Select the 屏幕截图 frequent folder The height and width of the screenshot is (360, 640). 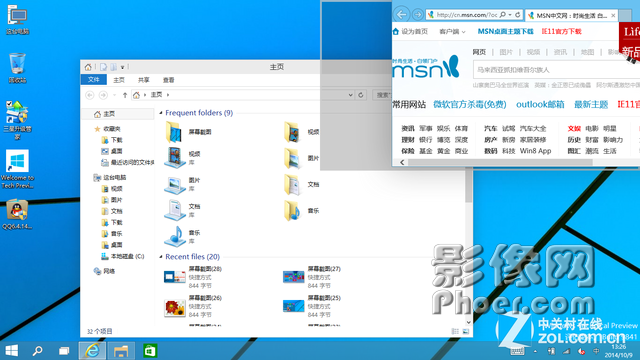189,132
